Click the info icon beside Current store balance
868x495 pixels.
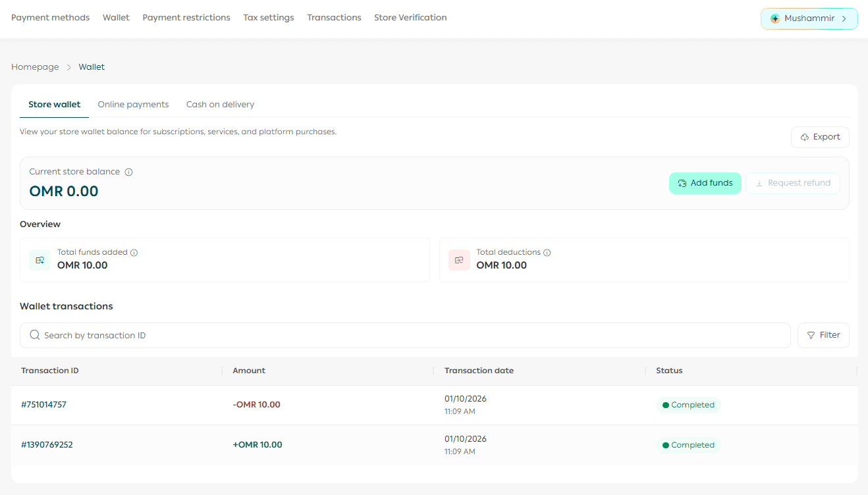(x=129, y=172)
